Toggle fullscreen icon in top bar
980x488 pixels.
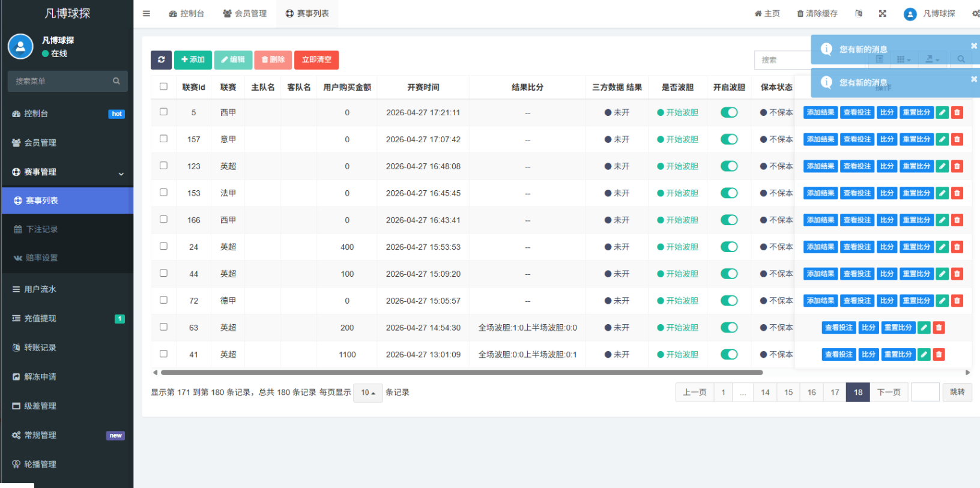(882, 13)
